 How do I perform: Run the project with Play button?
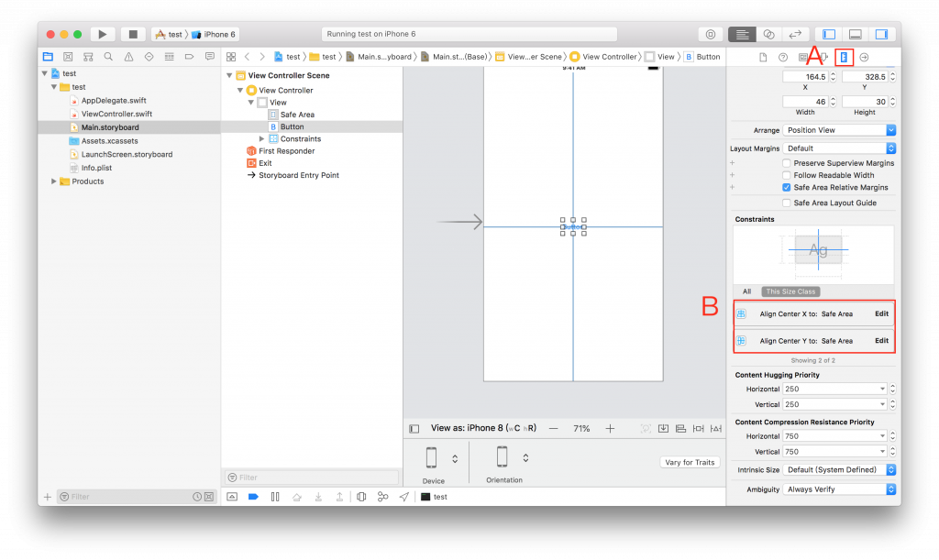coord(103,34)
